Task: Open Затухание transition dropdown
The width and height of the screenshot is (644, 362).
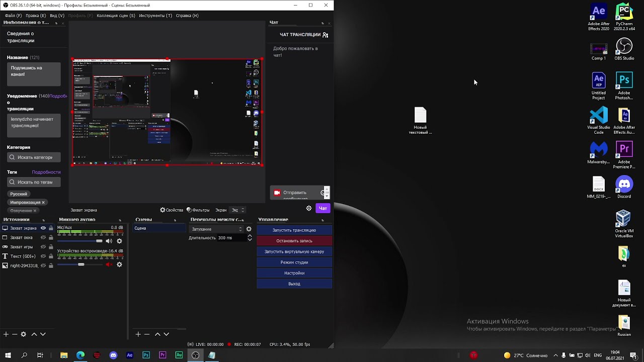Action: (216, 229)
